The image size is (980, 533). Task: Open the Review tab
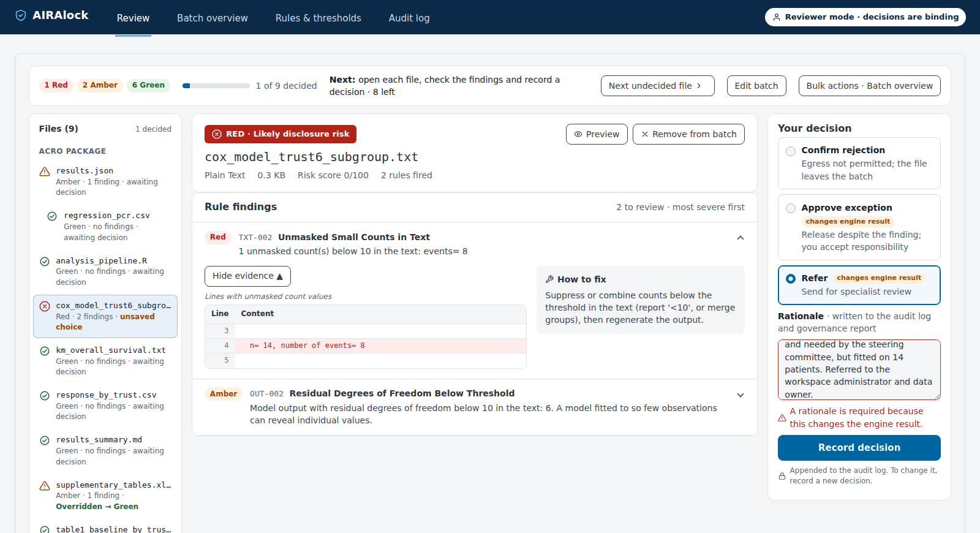coord(133,18)
